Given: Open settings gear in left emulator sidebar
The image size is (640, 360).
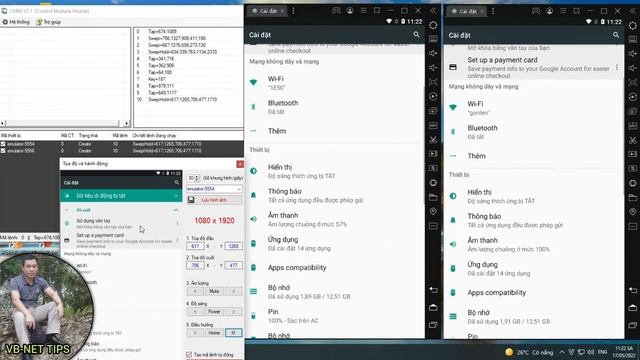Looking at the screenshot, I should point(433,25).
